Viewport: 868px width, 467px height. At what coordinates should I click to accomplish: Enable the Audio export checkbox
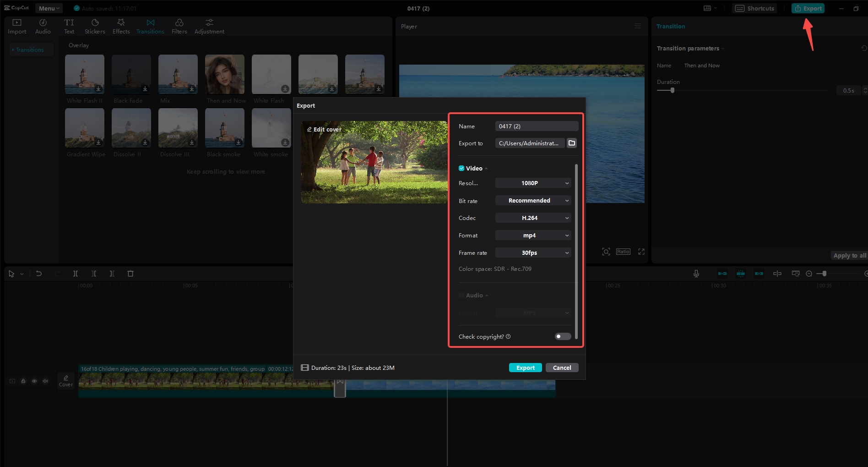pyautogui.click(x=461, y=295)
